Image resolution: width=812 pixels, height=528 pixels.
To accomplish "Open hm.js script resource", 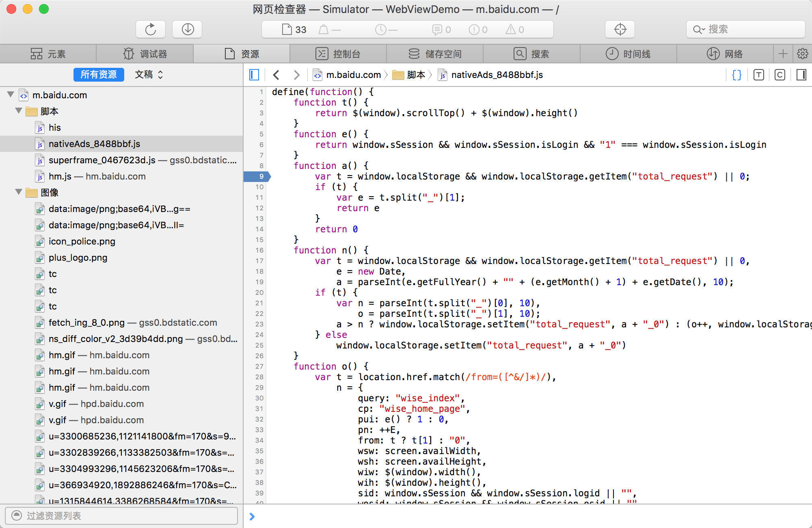I will (60, 176).
